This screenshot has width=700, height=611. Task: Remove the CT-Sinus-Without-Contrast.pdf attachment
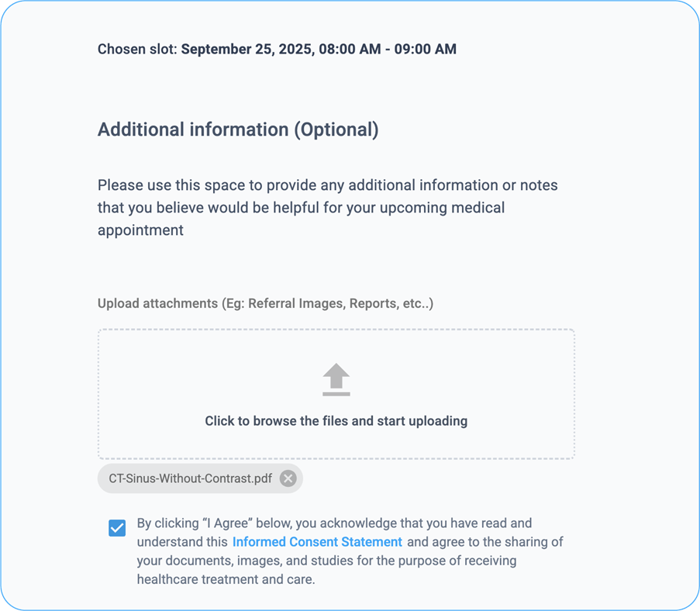coord(288,478)
